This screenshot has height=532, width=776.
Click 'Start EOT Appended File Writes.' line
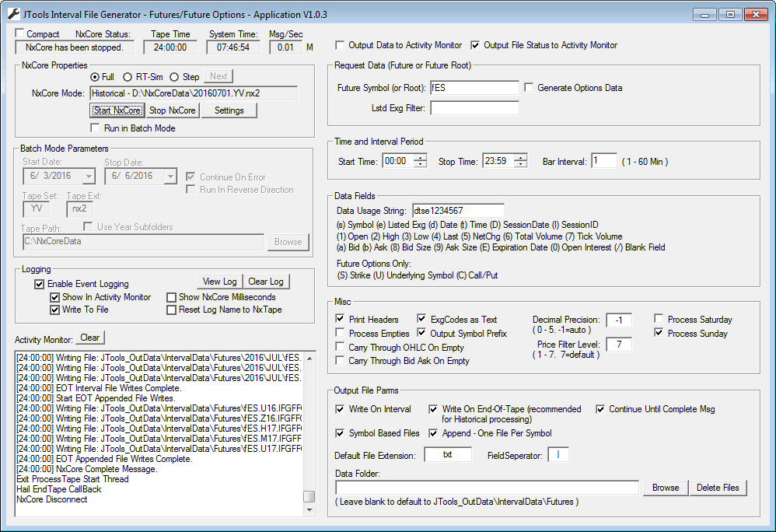click(x=96, y=398)
